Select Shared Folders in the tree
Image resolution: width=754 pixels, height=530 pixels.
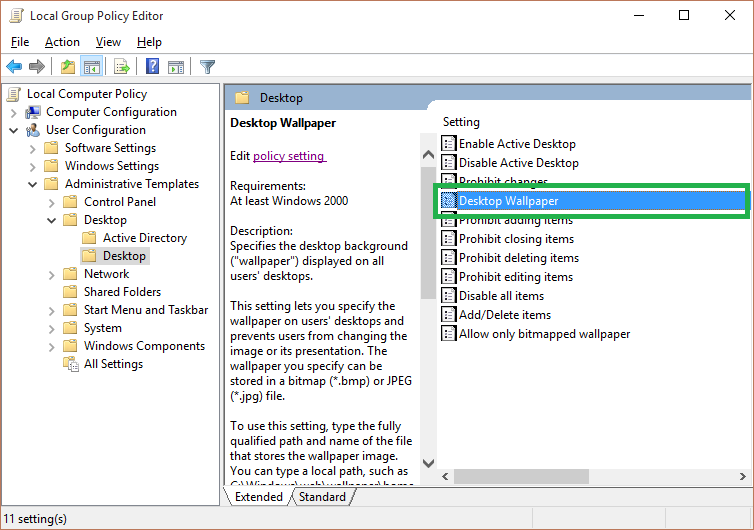(122, 292)
